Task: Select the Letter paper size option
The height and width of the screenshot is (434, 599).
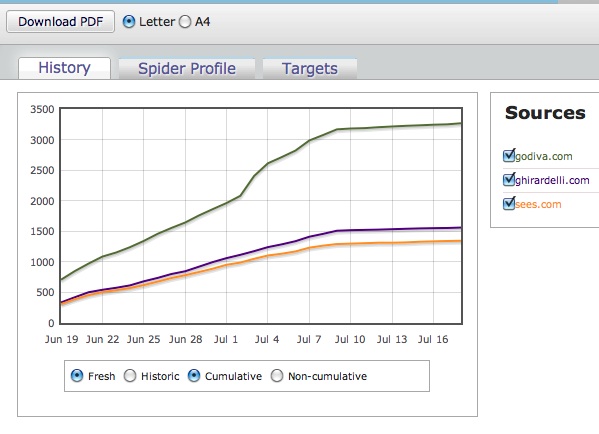Action: click(x=129, y=22)
